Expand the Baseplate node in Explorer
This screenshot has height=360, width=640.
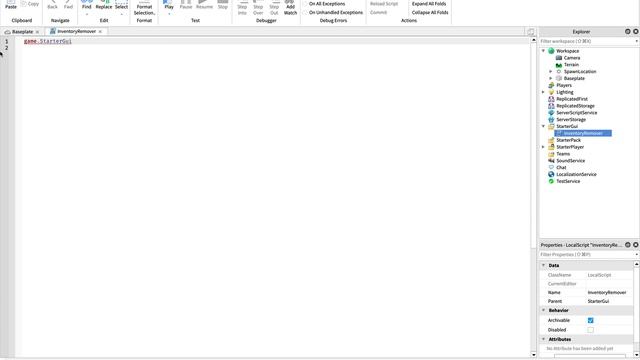pyautogui.click(x=551, y=78)
